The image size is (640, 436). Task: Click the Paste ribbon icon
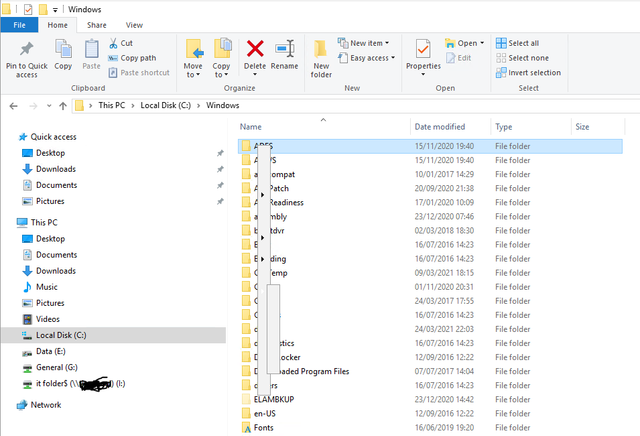(91, 49)
